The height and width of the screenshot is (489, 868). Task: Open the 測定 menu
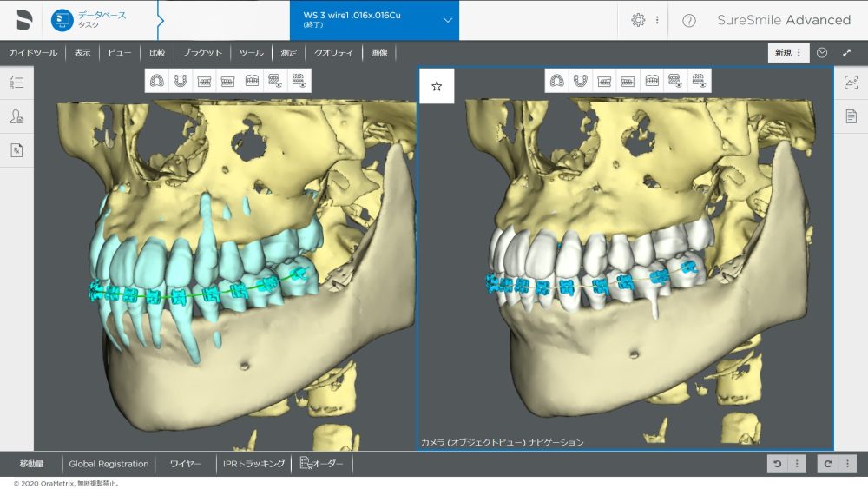(288, 53)
